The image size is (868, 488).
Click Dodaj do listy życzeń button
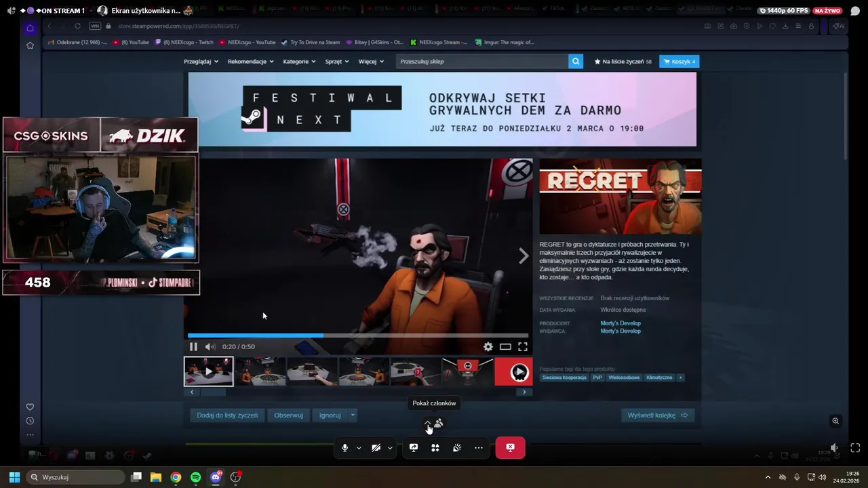[227, 415]
